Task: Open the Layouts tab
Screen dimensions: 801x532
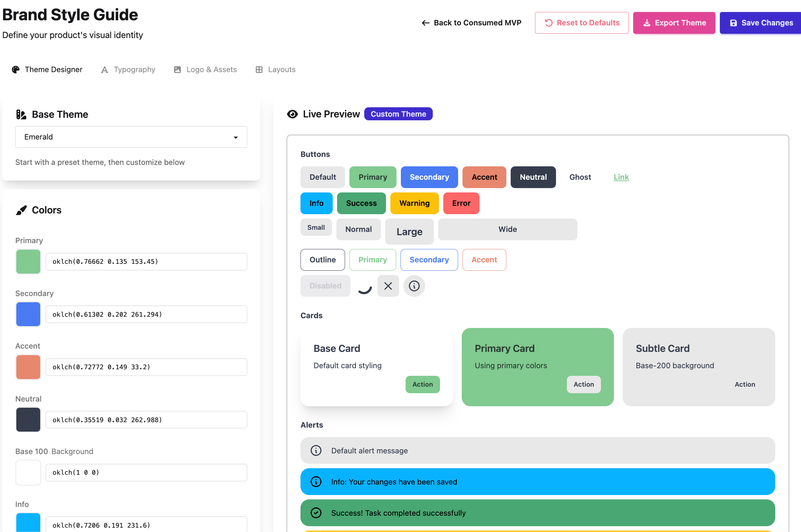Action: coord(275,69)
